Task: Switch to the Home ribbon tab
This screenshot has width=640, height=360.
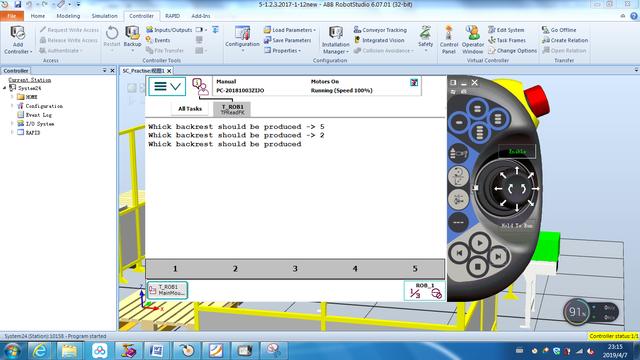Action: click(x=38, y=16)
